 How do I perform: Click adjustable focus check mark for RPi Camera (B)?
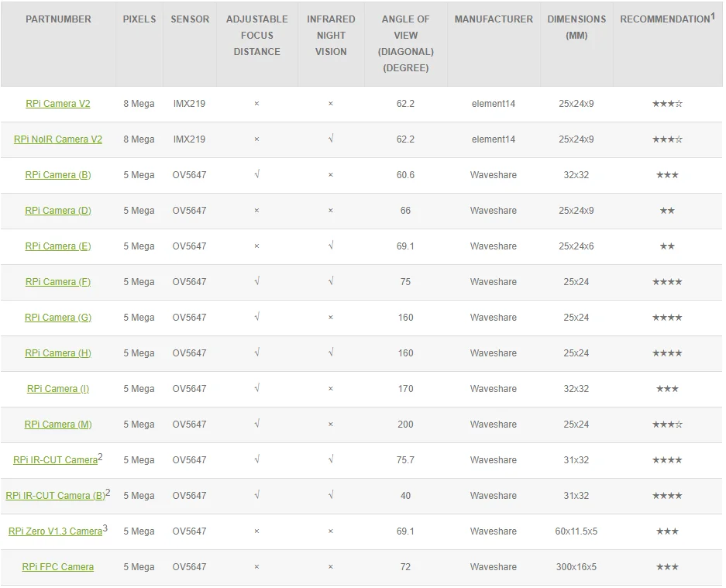pyautogui.click(x=257, y=174)
